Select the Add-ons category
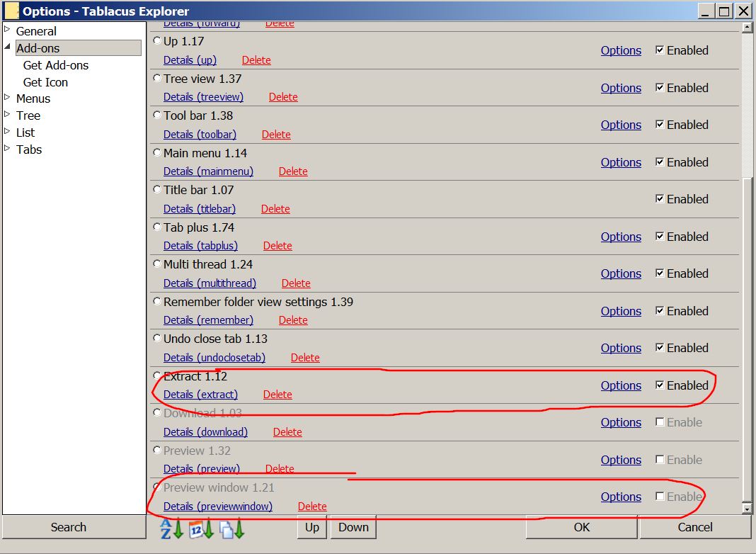756x554 pixels. pos(79,48)
